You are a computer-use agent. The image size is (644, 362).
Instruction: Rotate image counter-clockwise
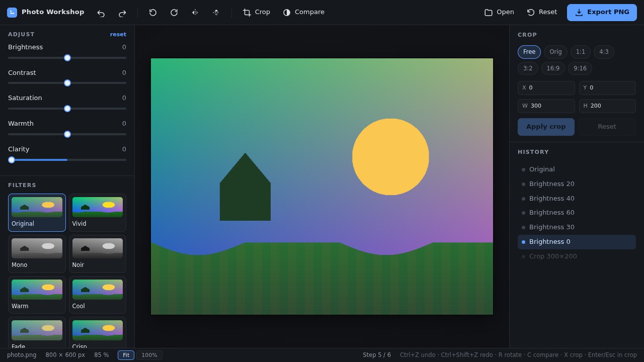point(153,13)
